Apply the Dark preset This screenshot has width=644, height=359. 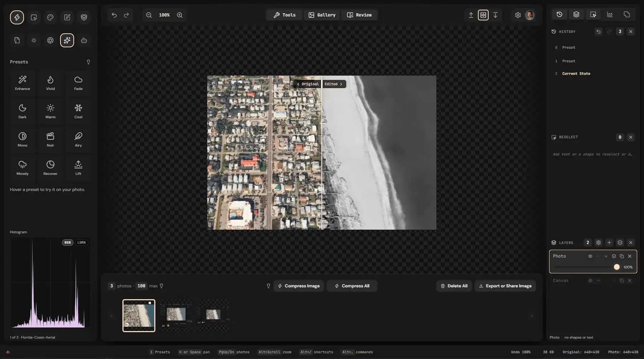(x=23, y=111)
